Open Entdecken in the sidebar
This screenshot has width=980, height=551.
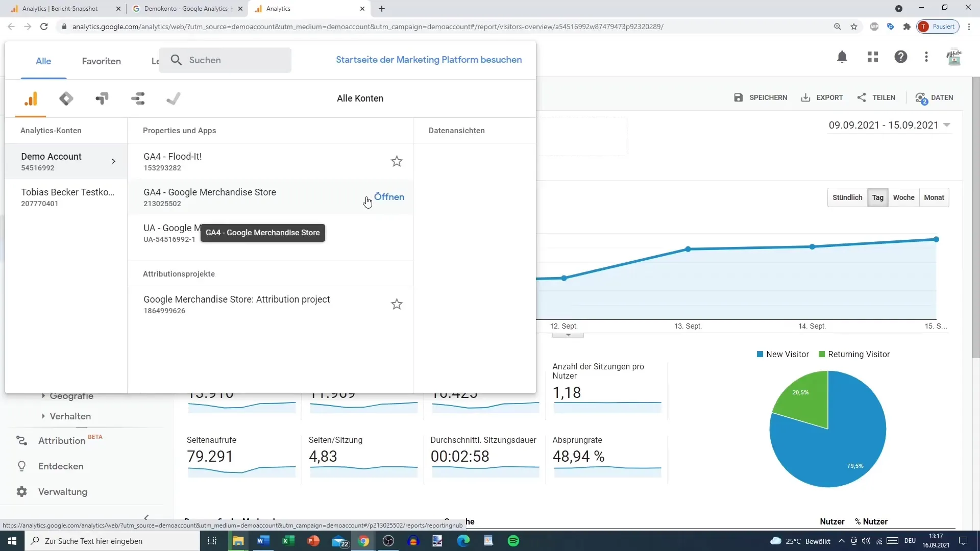click(60, 466)
